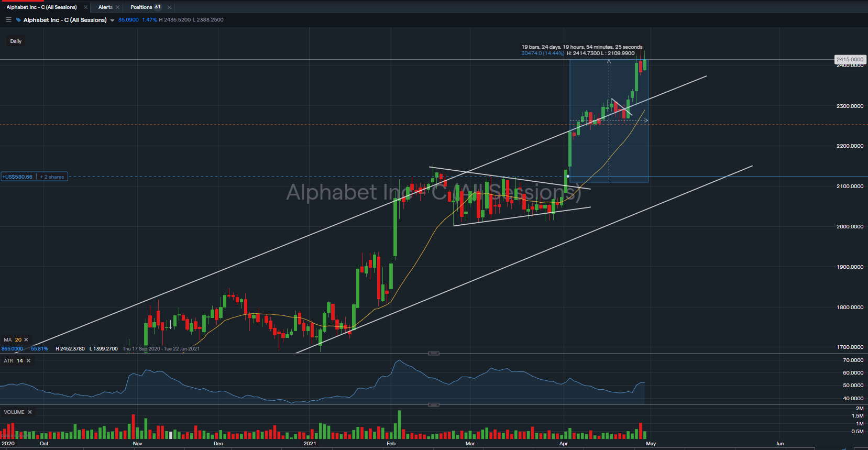
Task: Click the Nov label on time axis
Action: [137, 444]
